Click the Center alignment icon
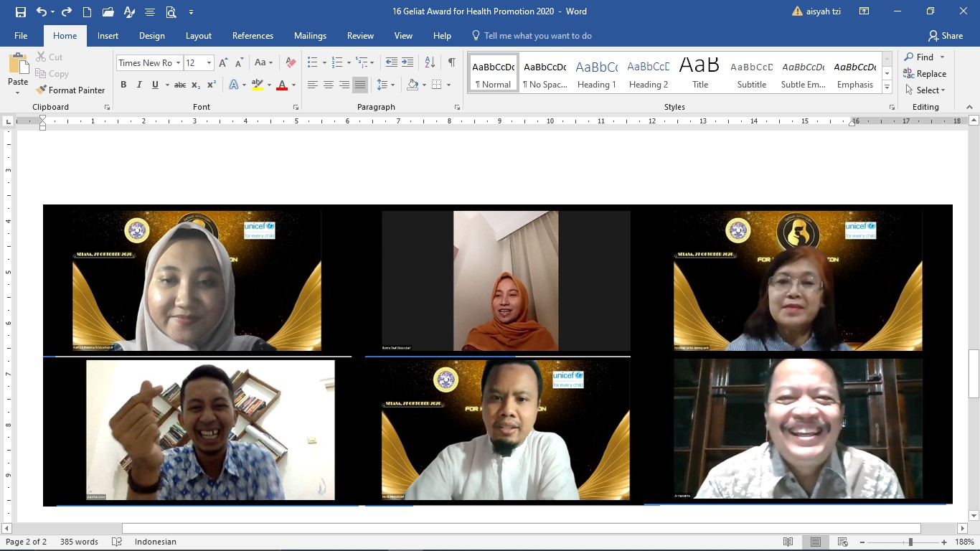Viewport: 980px width, 551px height. (x=329, y=85)
